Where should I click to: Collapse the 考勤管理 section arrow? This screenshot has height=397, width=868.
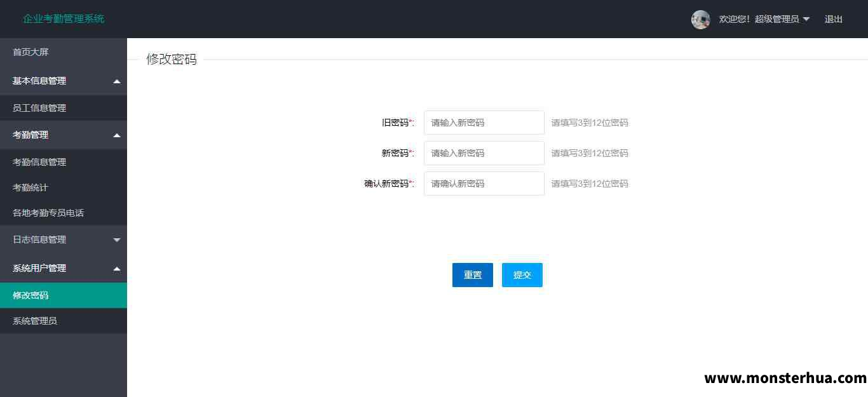pos(116,135)
